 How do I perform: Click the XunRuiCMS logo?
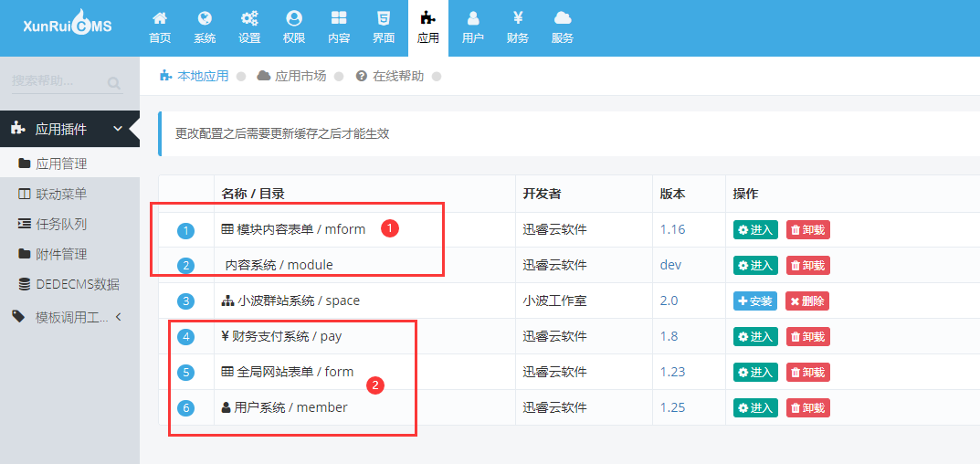tap(68, 25)
